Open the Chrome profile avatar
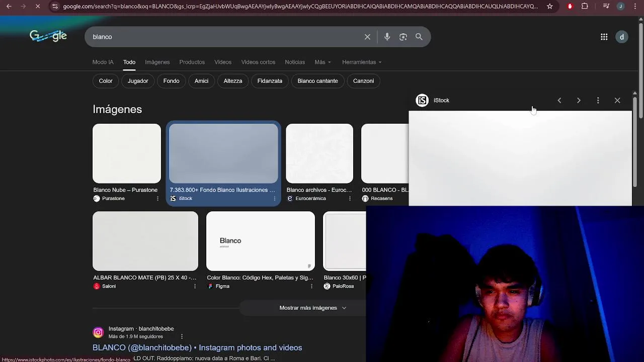644x362 pixels. click(x=620, y=7)
